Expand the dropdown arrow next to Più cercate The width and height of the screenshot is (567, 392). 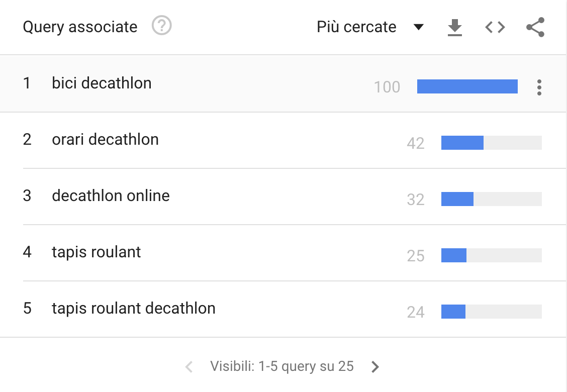point(419,28)
